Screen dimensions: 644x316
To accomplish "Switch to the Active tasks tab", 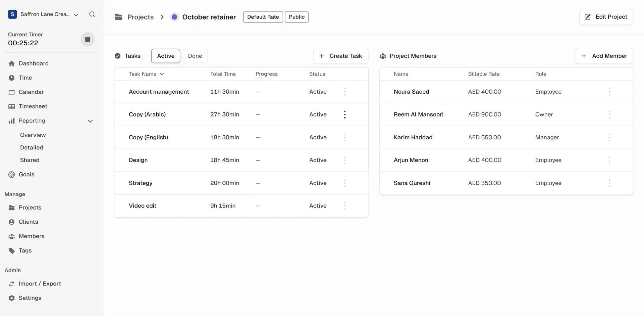I will coord(166,56).
